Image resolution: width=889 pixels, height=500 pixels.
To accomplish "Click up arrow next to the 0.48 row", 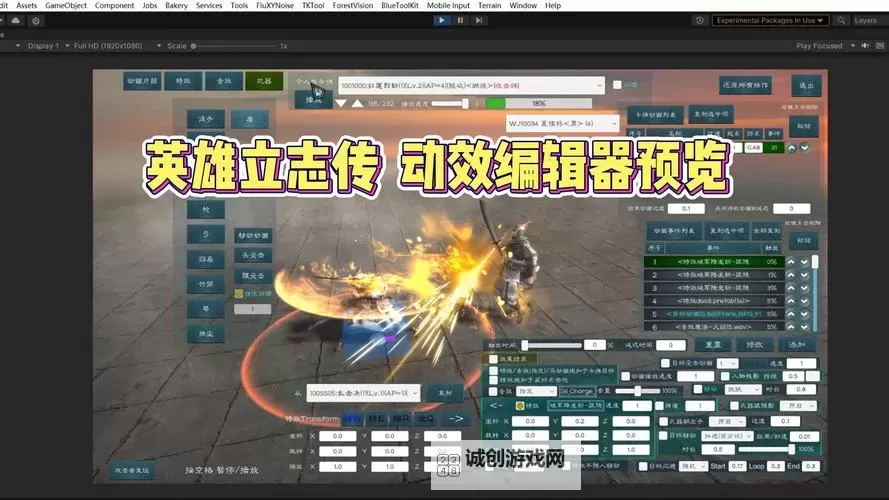I will tap(791, 147).
